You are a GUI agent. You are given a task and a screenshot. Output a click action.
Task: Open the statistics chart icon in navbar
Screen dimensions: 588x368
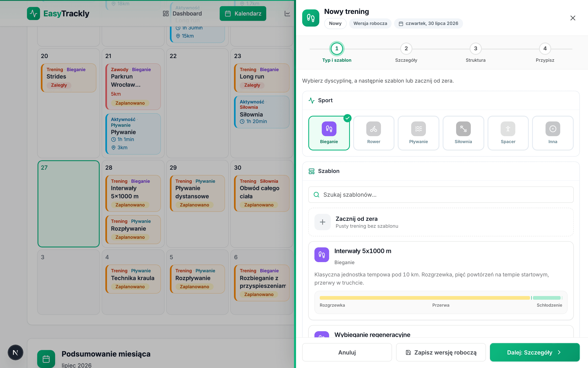pos(287,14)
